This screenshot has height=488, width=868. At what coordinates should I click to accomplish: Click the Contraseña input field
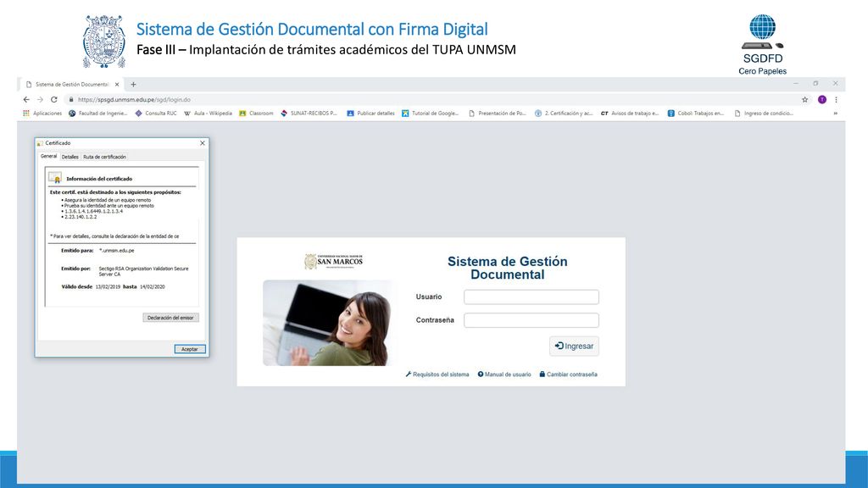point(531,320)
